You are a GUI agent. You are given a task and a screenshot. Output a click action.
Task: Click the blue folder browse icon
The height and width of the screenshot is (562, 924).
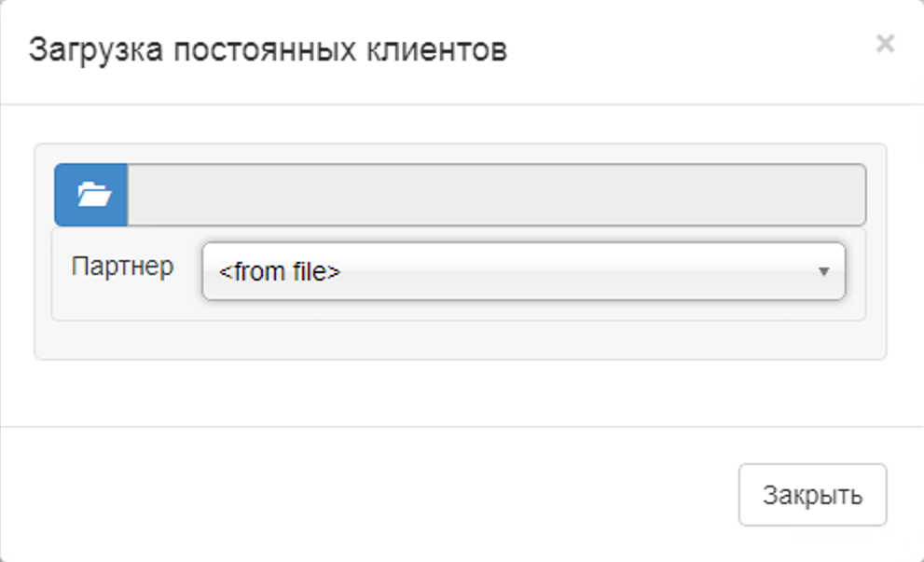(x=91, y=195)
